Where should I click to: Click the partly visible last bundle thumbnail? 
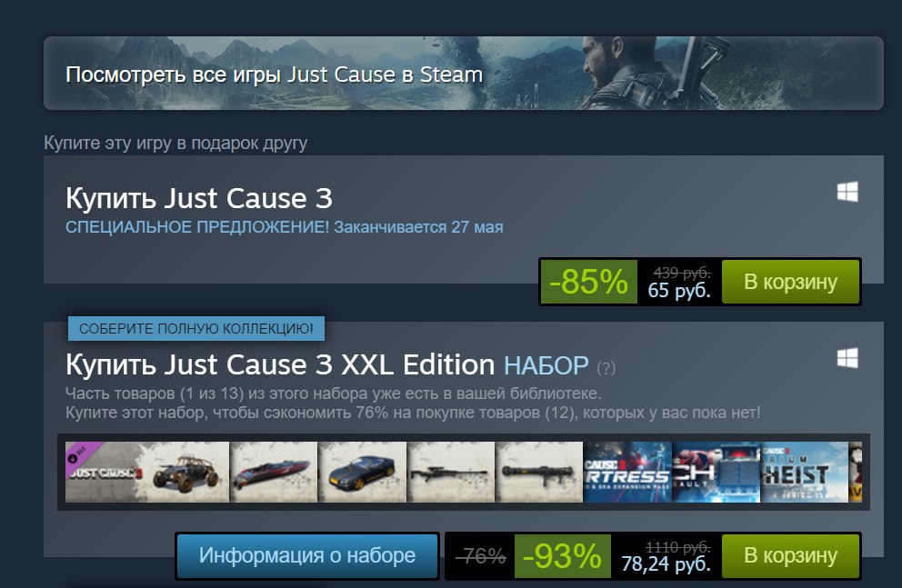click(856, 472)
